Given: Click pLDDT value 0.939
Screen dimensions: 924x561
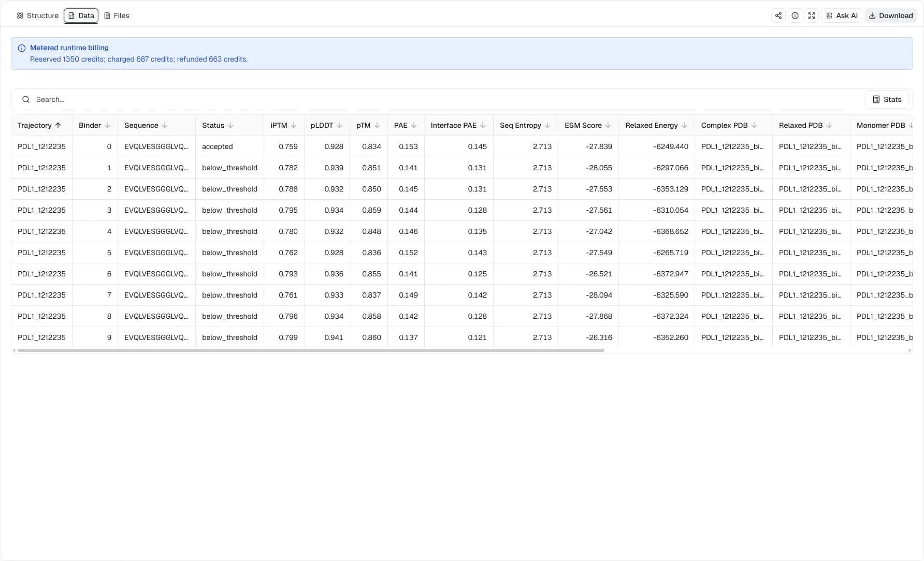Looking at the screenshot, I should (x=334, y=168).
